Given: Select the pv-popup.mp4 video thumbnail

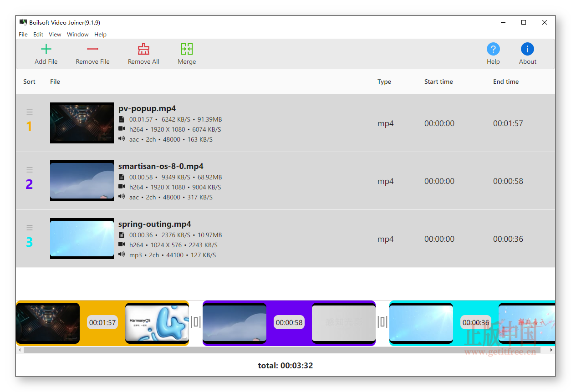Looking at the screenshot, I should [x=82, y=123].
